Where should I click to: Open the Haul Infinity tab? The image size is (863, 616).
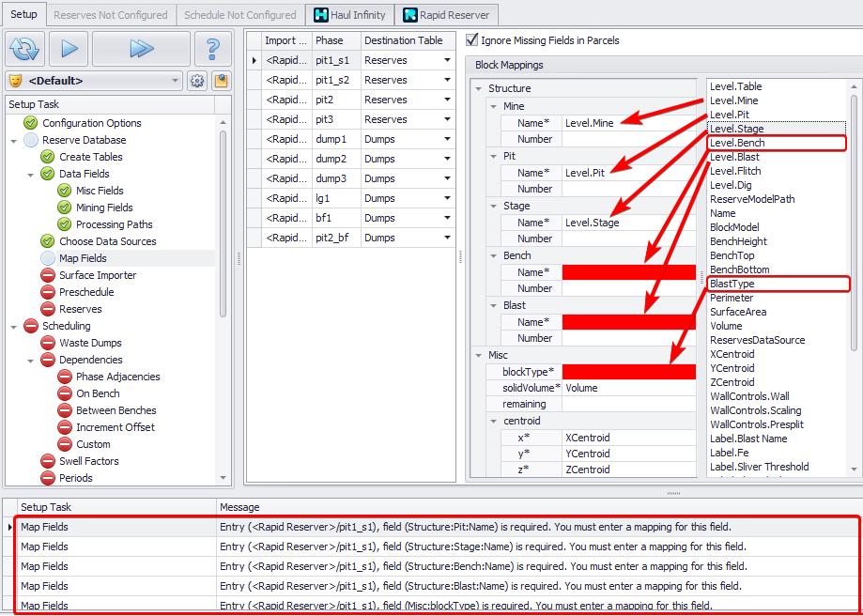pos(350,15)
